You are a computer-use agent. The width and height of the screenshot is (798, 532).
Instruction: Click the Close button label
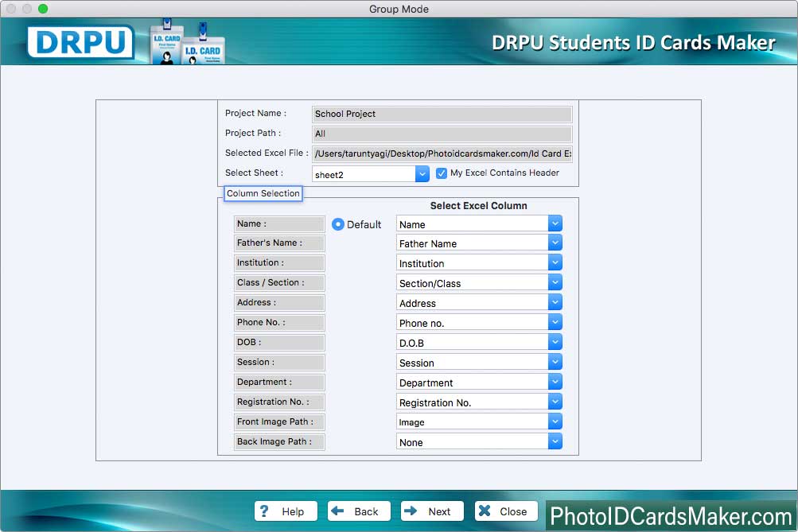(x=513, y=511)
